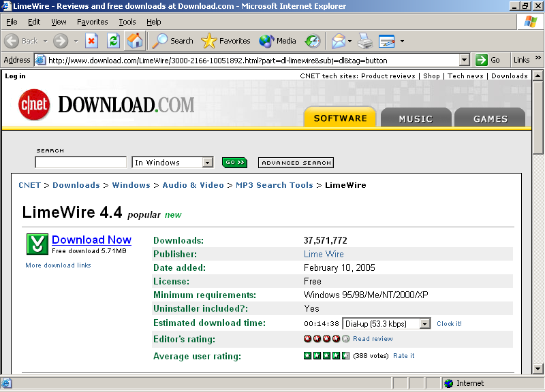The height and width of the screenshot is (392, 545).
Task: Open the Dial-up (53.3 kbps) speed dropdown
Action: (424, 323)
